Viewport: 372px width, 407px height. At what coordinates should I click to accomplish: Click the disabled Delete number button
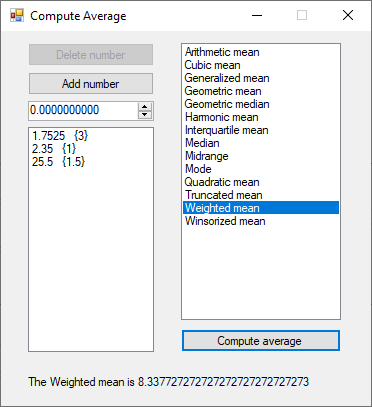click(91, 55)
